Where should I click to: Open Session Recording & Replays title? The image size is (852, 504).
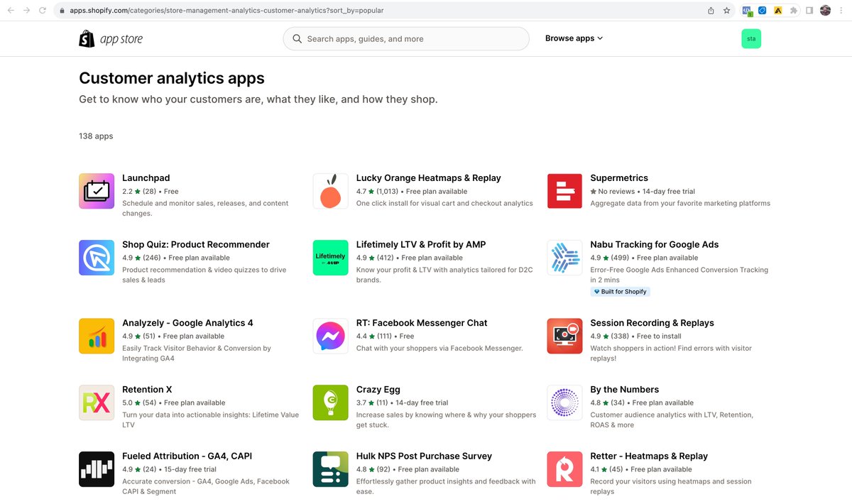[652, 323]
